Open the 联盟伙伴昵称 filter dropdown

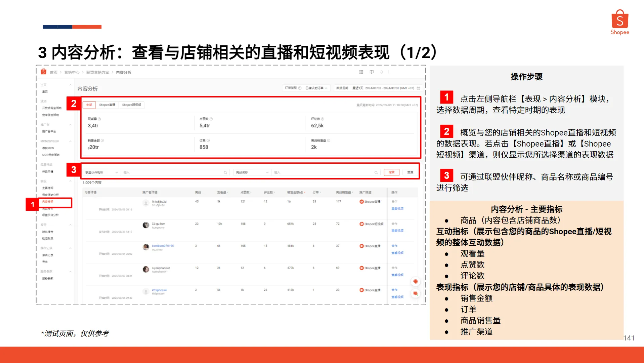click(x=102, y=172)
